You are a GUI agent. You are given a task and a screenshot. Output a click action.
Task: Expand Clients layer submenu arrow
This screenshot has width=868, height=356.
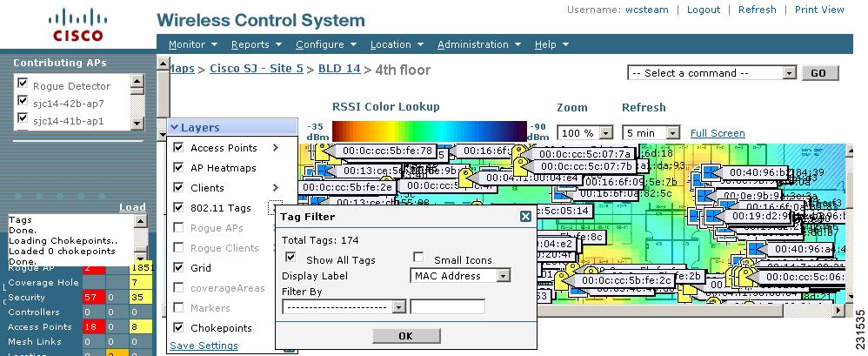coord(275,188)
